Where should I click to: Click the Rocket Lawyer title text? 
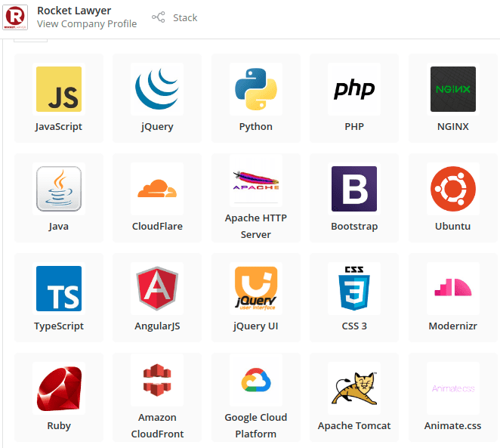click(74, 11)
